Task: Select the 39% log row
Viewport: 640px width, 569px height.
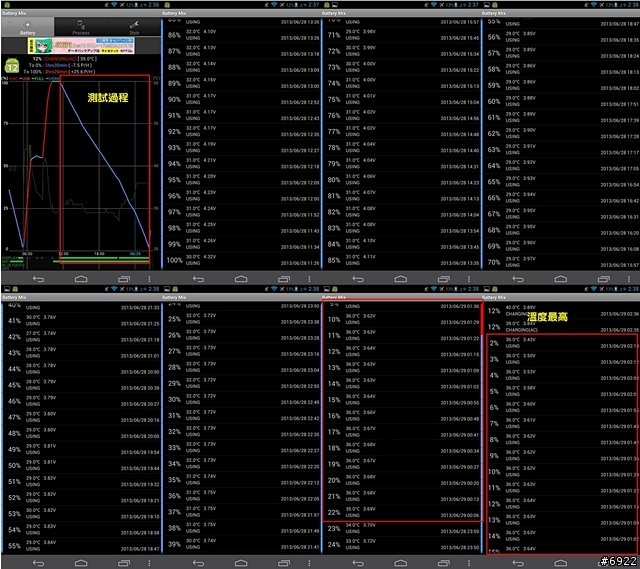Action: tap(242, 544)
